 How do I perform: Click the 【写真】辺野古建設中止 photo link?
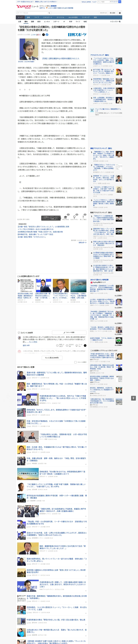click(61, 58)
